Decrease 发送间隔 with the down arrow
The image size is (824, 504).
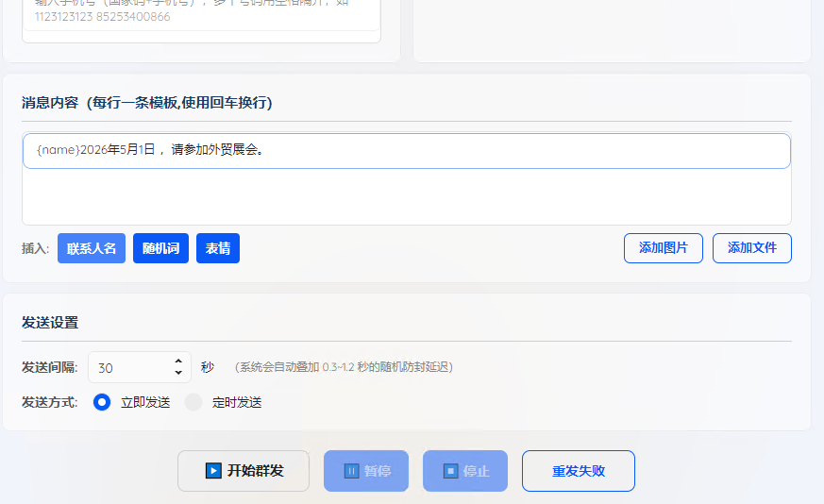[x=178, y=373]
